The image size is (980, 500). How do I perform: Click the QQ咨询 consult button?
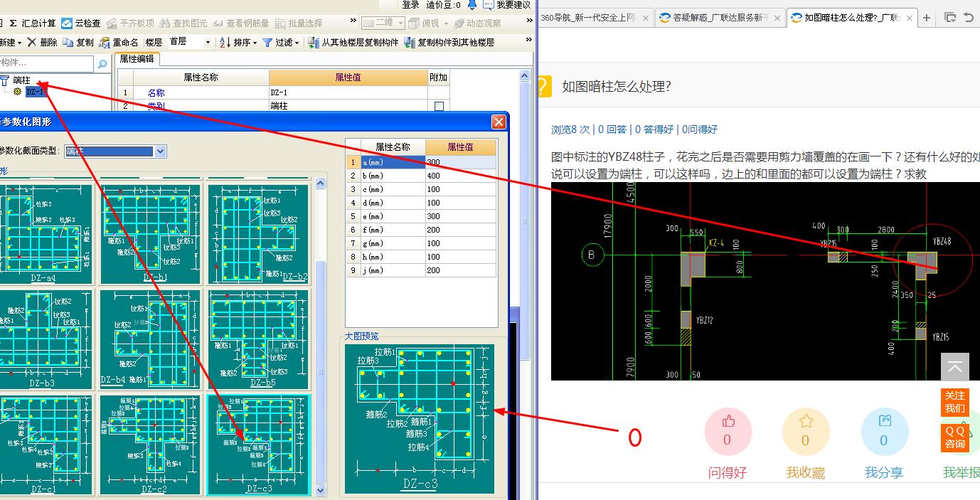click(x=955, y=437)
